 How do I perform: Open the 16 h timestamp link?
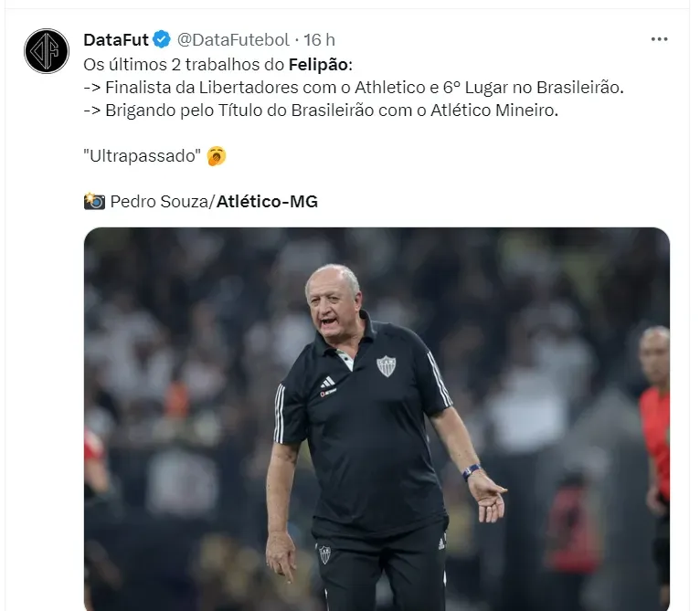coord(319,39)
